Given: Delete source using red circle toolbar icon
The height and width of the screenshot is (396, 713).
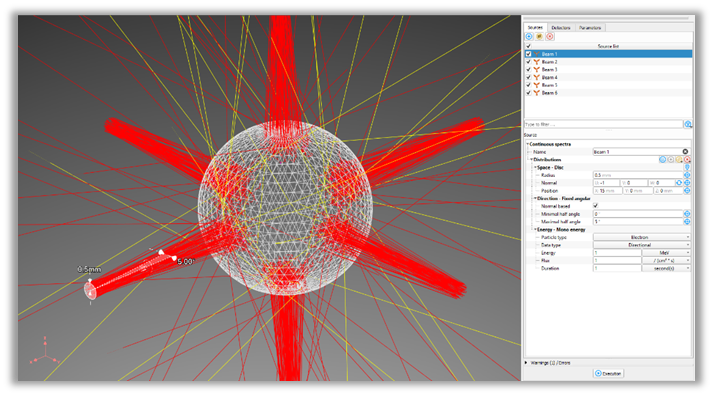Looking at the screenshot, I should [550, 36].
